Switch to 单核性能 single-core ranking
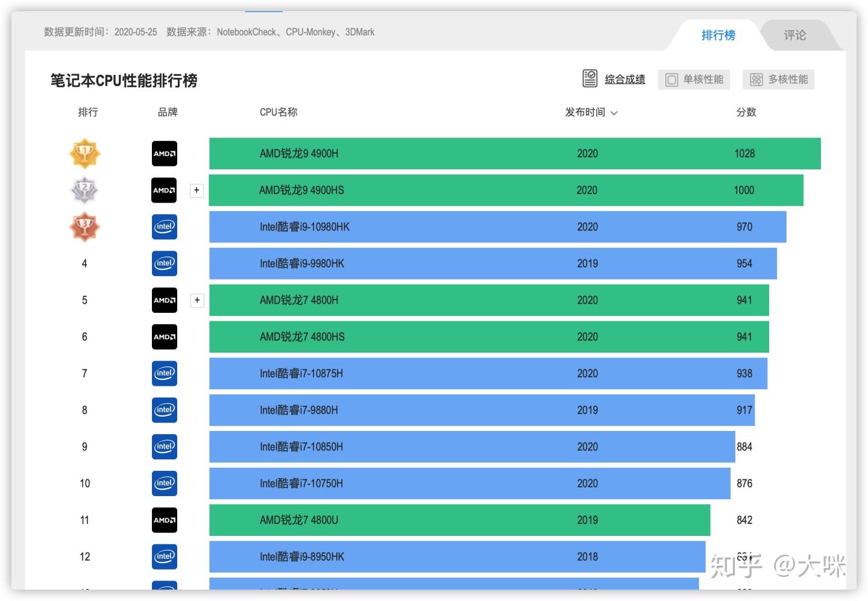The image size is (868, 601). pyautogui.click(x=694, y=80)
